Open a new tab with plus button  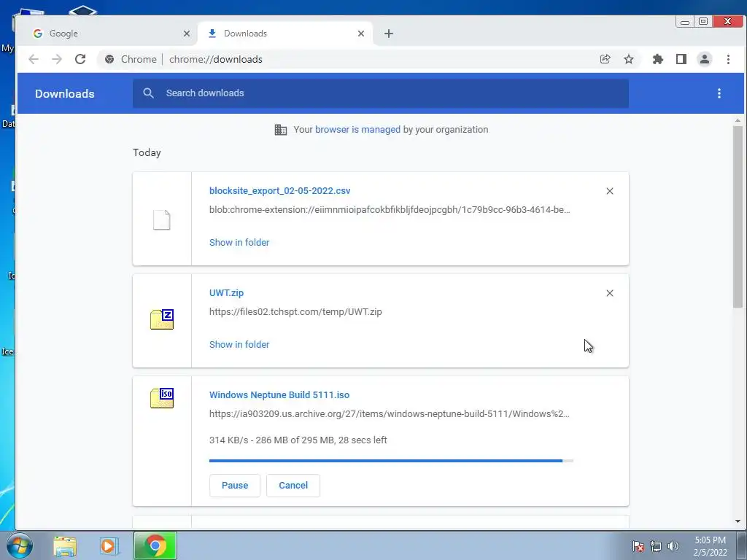pyautogui.click(x=389, y=34)
